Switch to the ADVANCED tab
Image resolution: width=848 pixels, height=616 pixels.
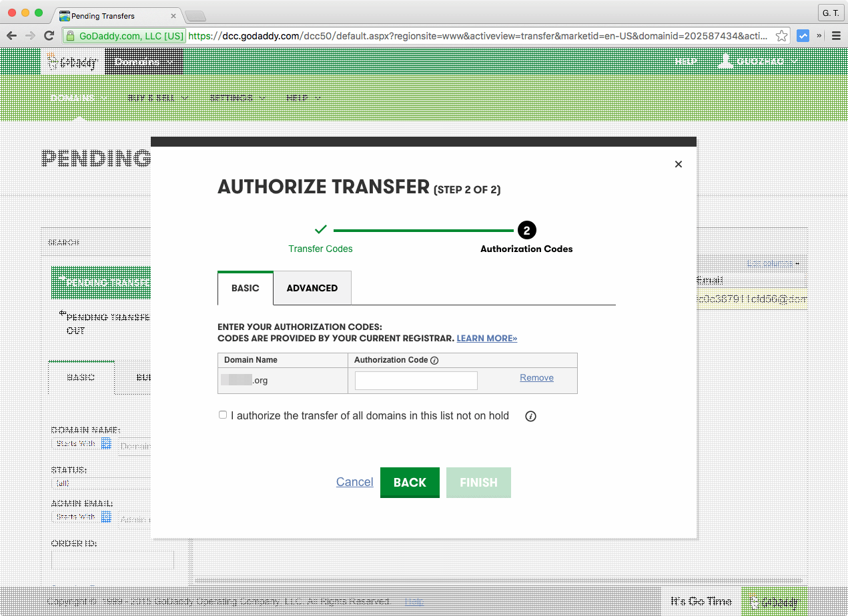tap(312, 288)
